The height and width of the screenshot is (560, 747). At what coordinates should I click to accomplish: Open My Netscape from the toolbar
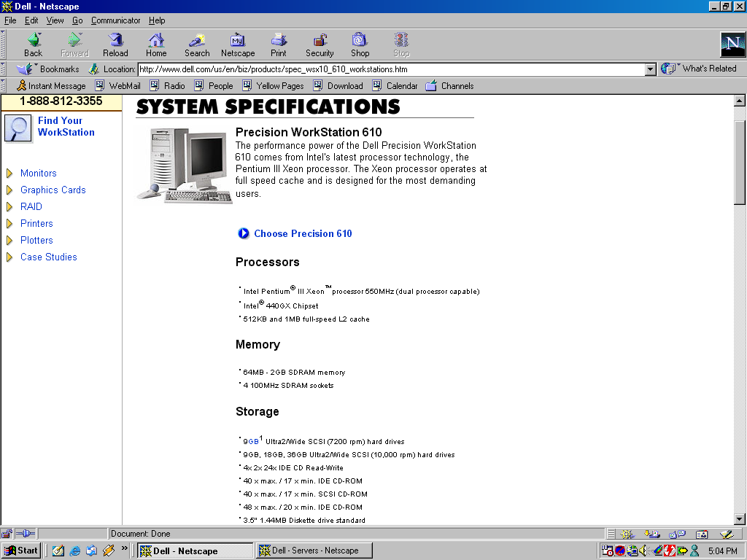click(x=238, y=44)
